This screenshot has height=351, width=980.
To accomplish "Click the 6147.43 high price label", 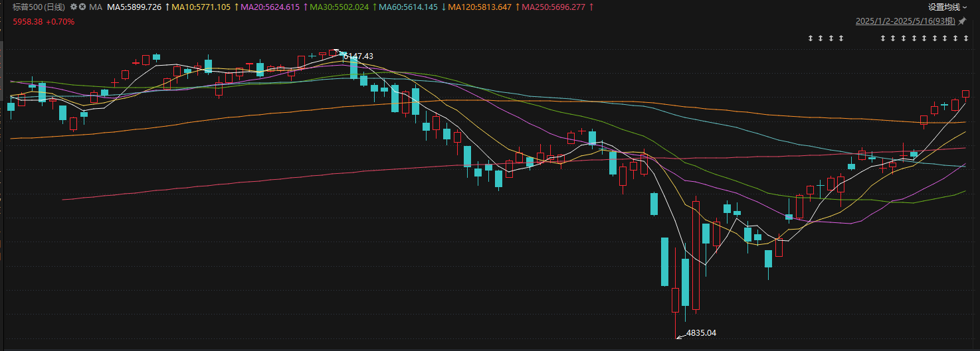I will coord(359,56).
